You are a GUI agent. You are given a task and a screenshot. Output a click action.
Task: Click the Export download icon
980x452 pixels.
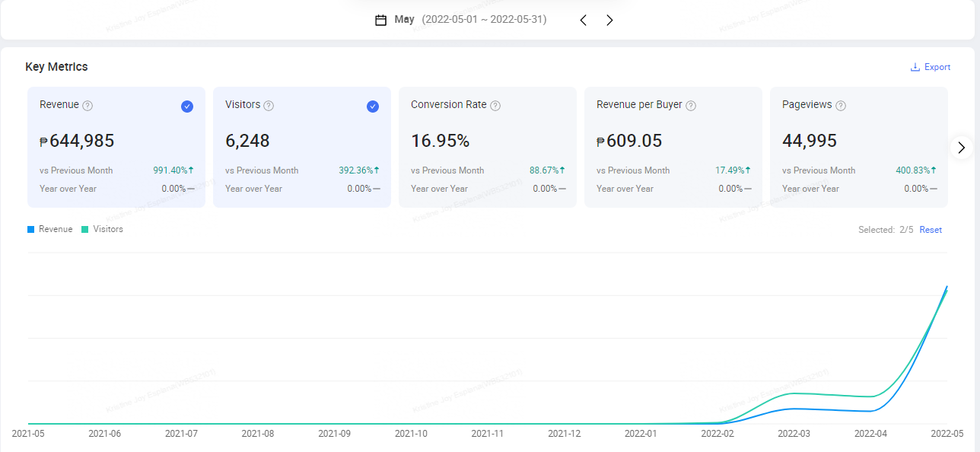[915, 67]
